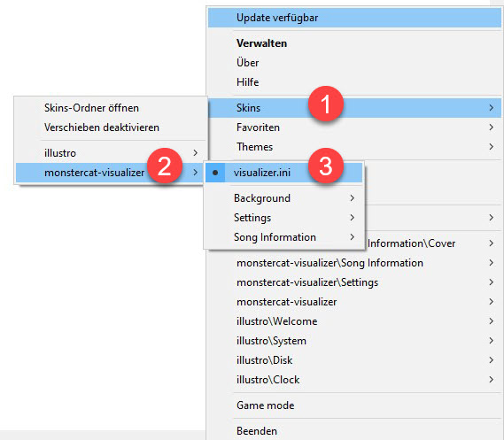Image resolution: width=504 pixels, height=440 pixels.
Task: Expand arrow for monstercat-visualizer\Settings
Action: [491, 282]
